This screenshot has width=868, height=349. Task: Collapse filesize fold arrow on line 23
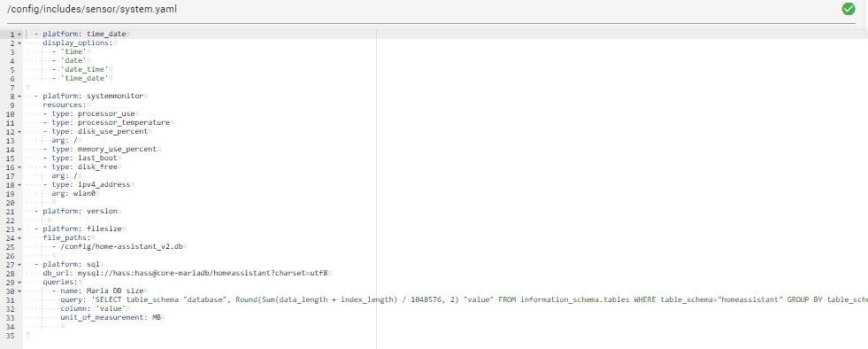click(x=19, y=229)
